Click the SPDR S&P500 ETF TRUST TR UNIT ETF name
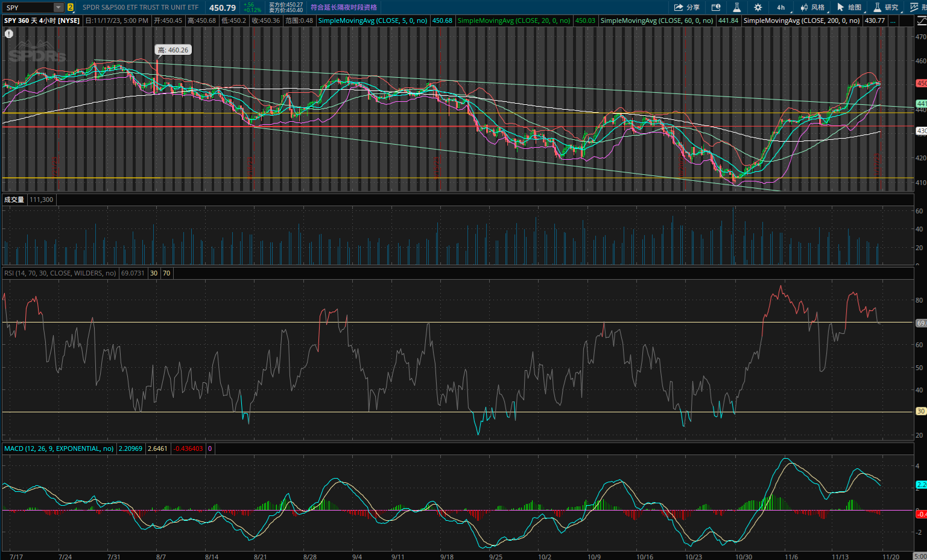The image size is (927, 560). pos(141,7)
